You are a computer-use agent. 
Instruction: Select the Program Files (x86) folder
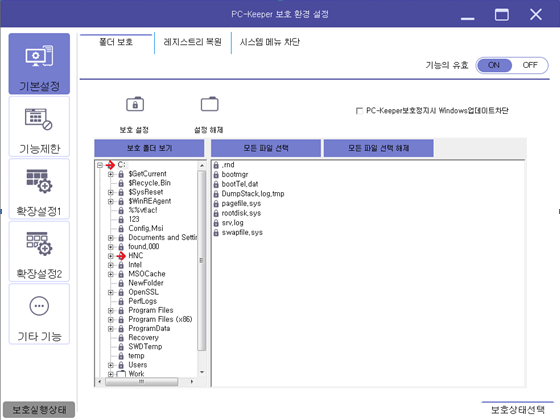(x=160, y=320)
